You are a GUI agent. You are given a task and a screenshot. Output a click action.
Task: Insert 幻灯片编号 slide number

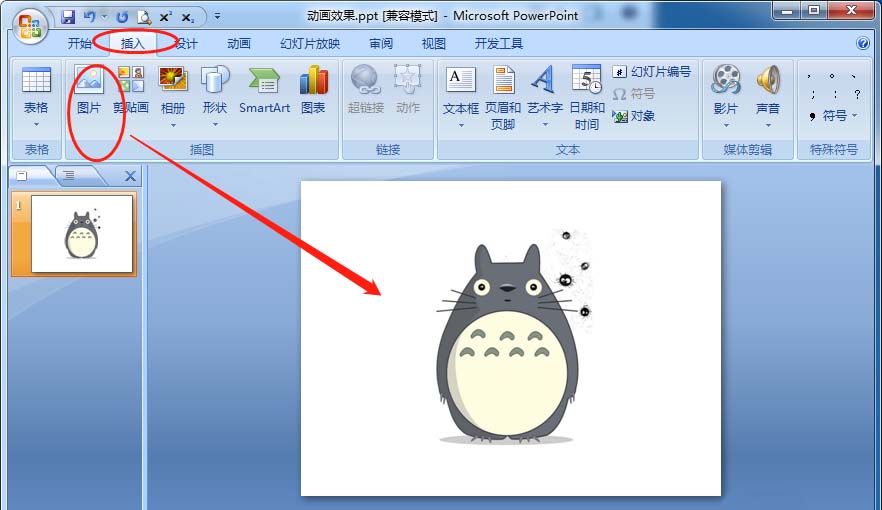point(652,72)
